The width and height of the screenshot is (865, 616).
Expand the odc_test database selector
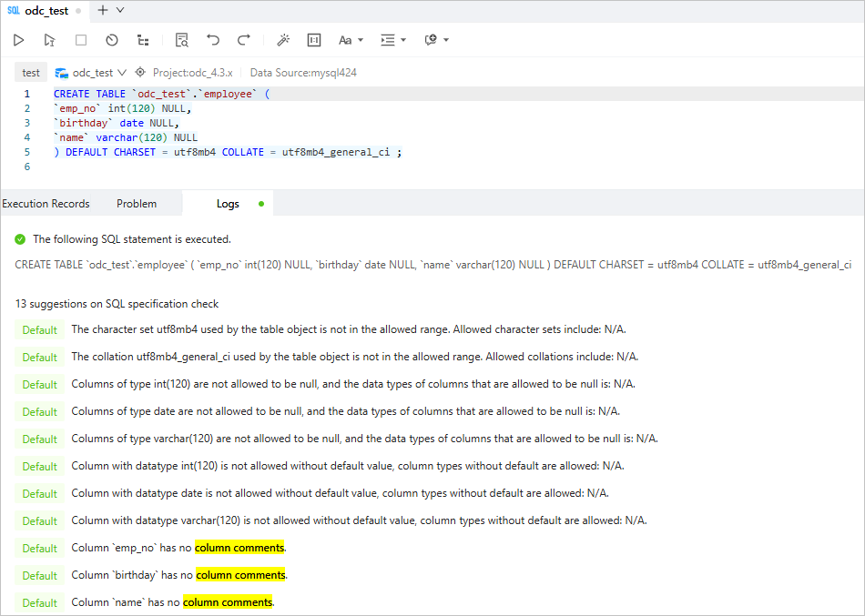click(91, 73)
